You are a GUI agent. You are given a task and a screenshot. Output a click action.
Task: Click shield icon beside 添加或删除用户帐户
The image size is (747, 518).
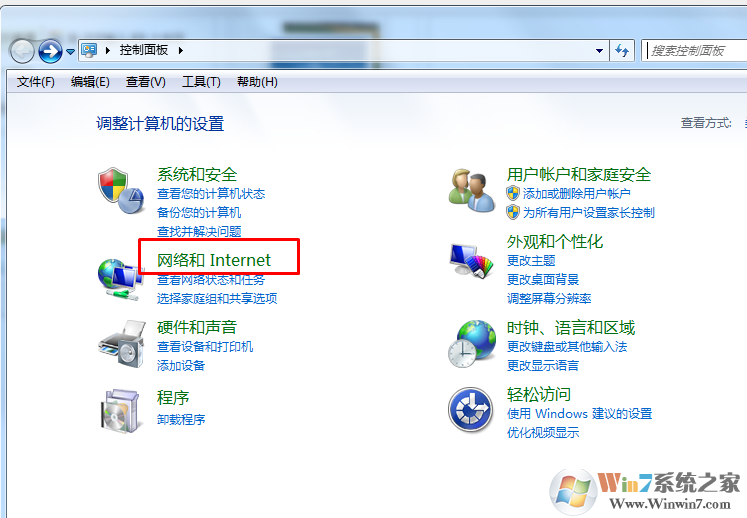pyautogui.click(x=513, y=193)
